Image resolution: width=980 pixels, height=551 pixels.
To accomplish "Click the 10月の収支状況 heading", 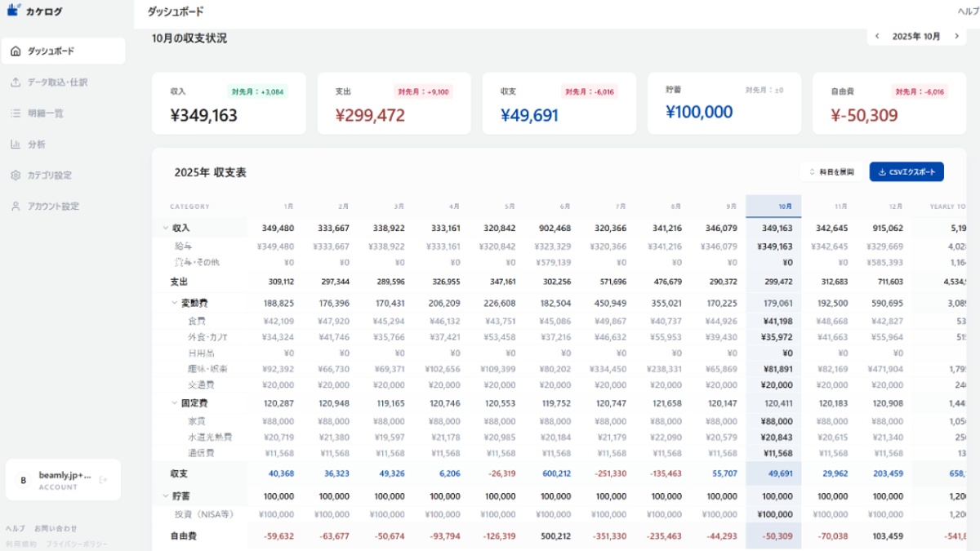I will pos(189,38).
